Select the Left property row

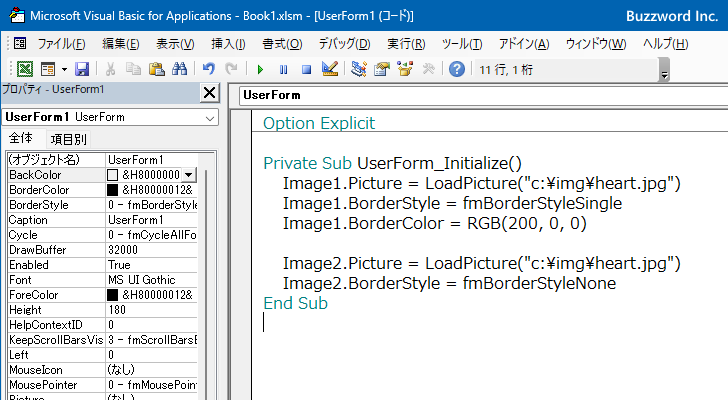102,355
